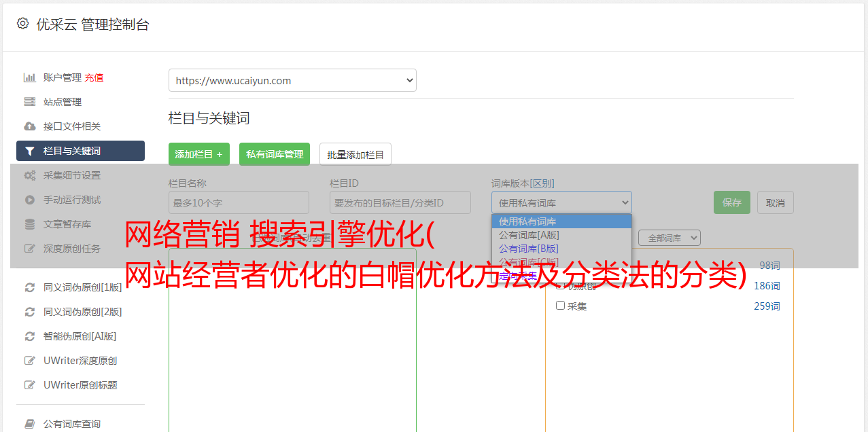Click the green 添加栏目 + button
The height and width of the screenshot is (432, 868).
point(199,154)
